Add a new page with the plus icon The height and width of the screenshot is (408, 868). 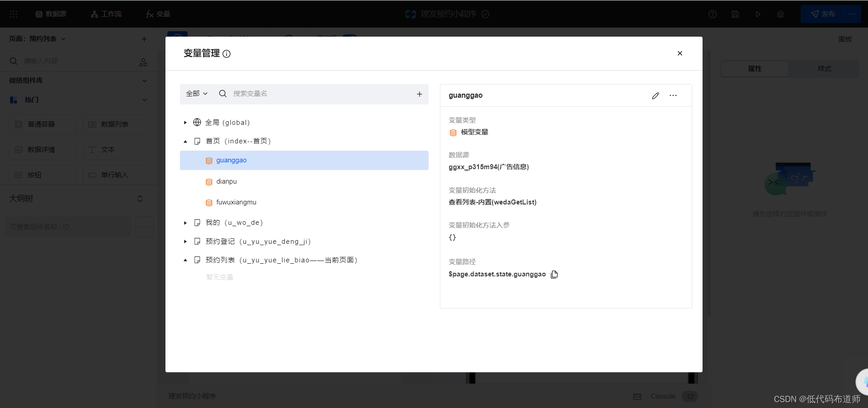(144, 39)
